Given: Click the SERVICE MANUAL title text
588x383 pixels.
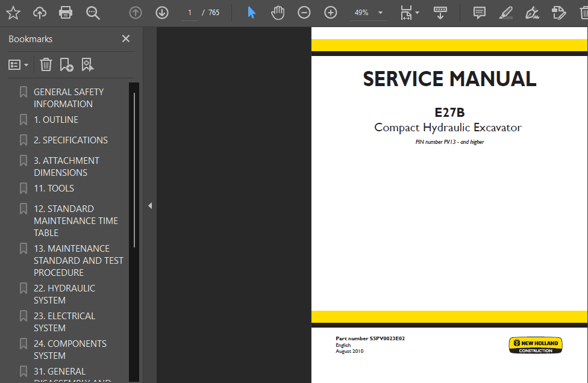Looking at the screenshot, I should pyautogui.click(x=449, y=79).
